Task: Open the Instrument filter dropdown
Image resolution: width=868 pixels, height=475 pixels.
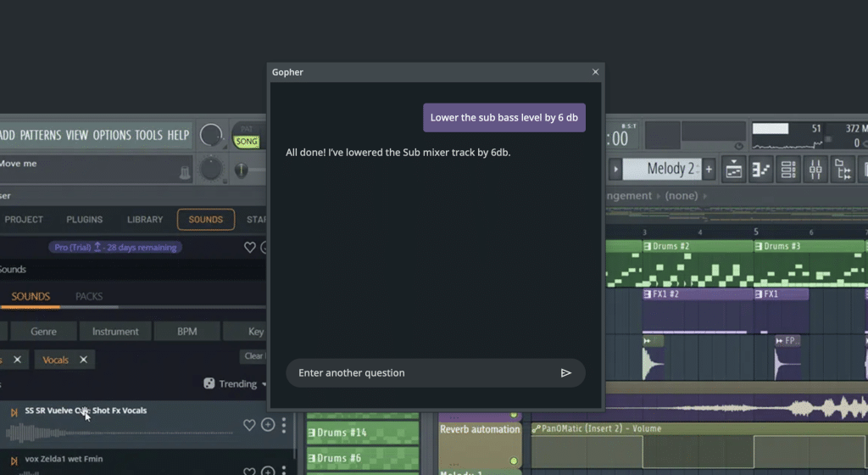Action: (x=115, y=332)
